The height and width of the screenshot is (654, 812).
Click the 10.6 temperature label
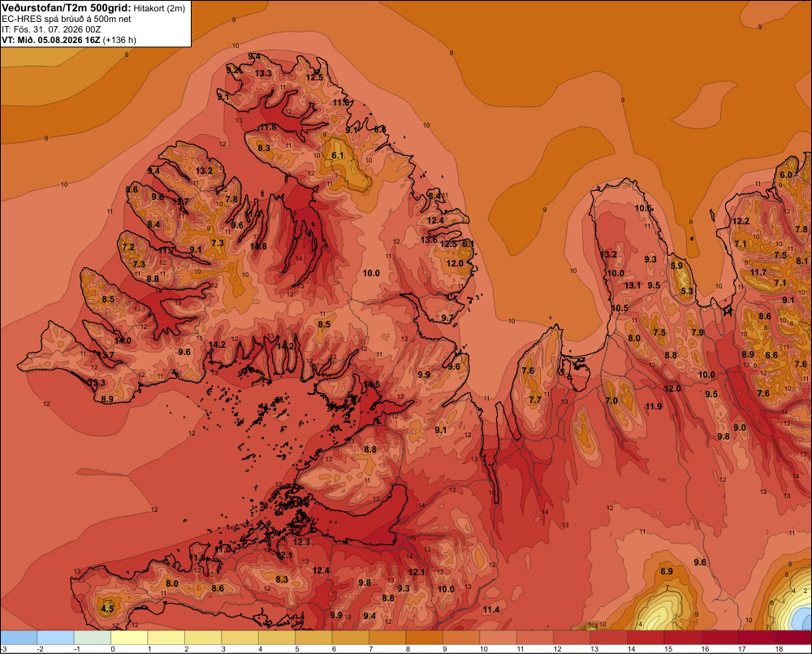click(x=644, y=208)
